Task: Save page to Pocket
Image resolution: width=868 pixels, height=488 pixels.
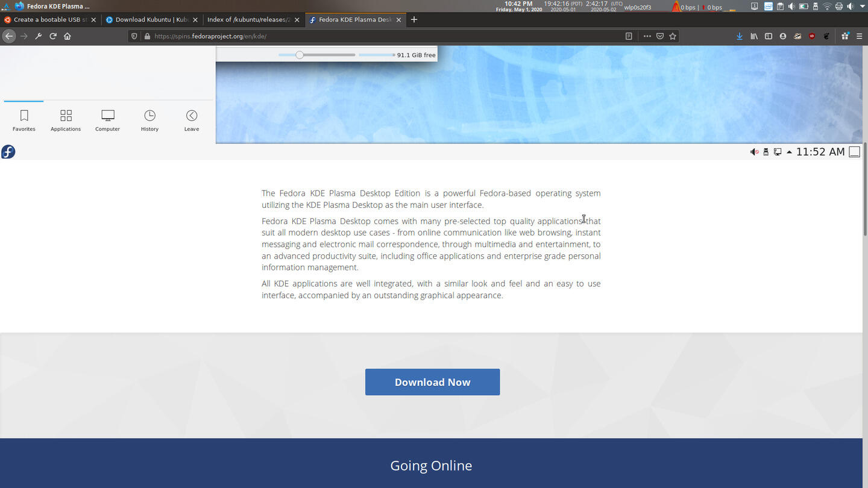Action: (x=660, y=36)
